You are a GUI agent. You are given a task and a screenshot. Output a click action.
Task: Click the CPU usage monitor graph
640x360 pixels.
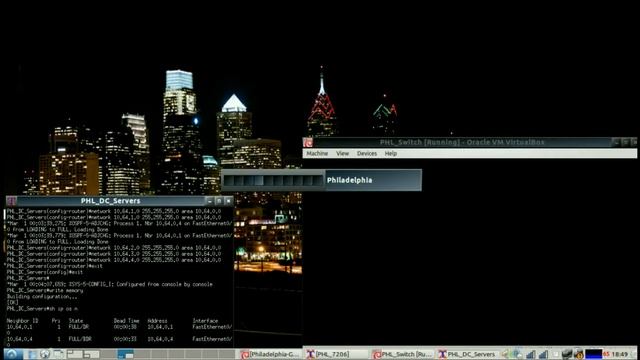(x=593, y=354)
